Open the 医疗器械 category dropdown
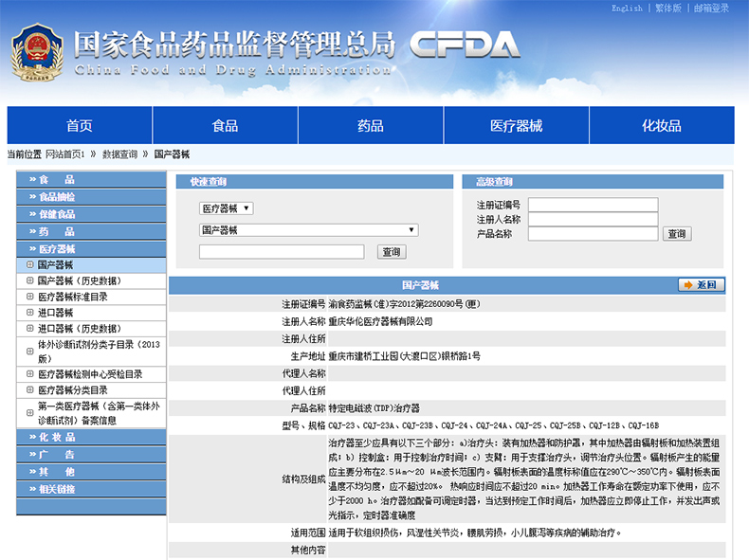 (x=227, y=208)
